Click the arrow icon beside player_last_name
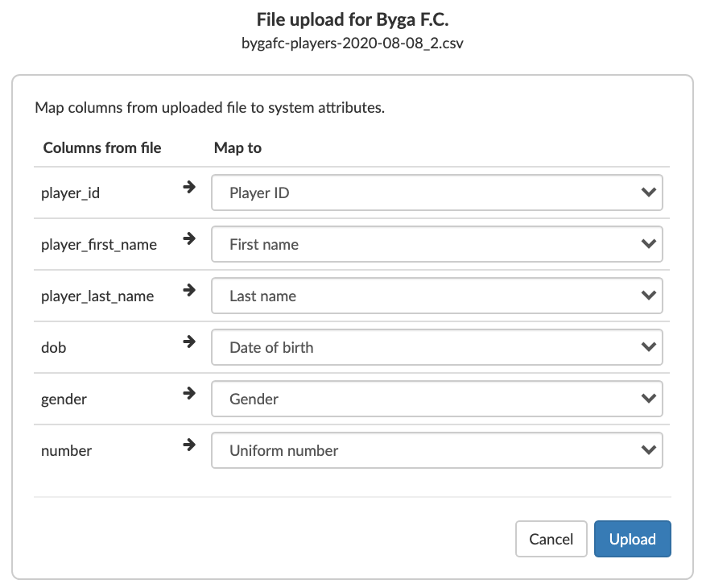Image resolution: width=702 pixels, height=588 pixels. click(x=189, y=290)
